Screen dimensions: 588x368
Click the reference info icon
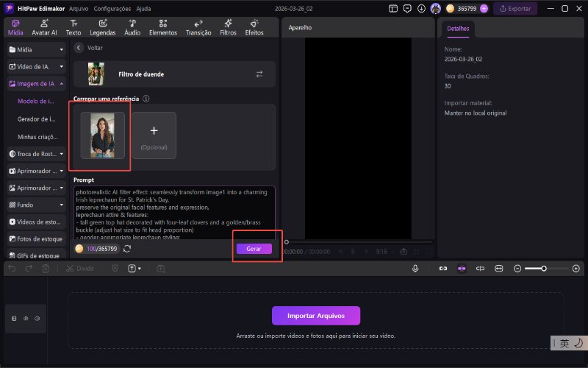pos(146,99)
